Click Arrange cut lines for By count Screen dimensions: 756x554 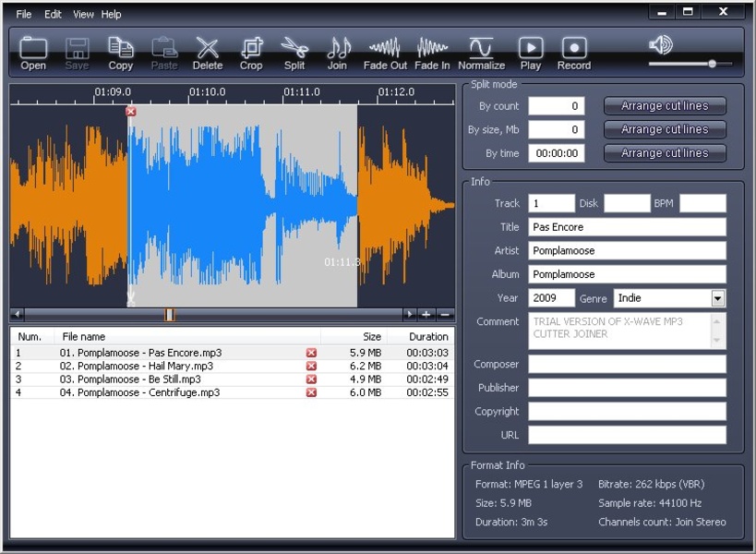pyautogui.click(x=665, y=106)
